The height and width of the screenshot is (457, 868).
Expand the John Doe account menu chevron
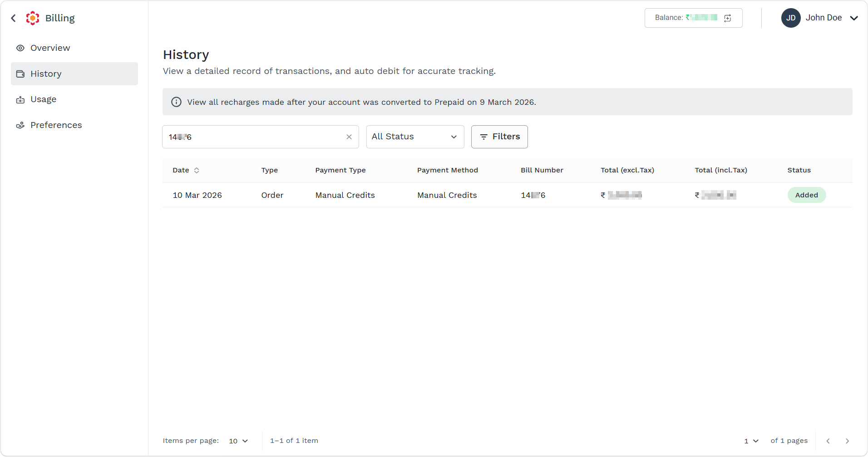pyautogui.click(x=854, y=18)
